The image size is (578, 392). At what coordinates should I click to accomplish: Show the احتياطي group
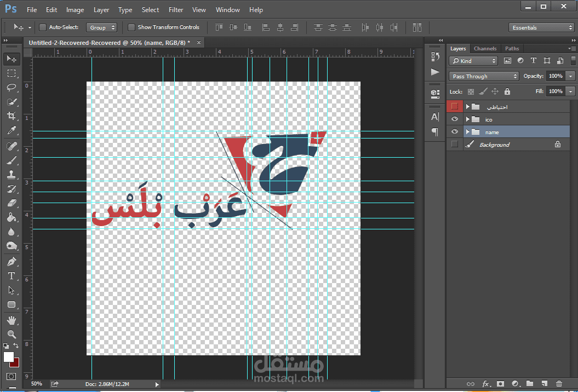coord(455,106)
